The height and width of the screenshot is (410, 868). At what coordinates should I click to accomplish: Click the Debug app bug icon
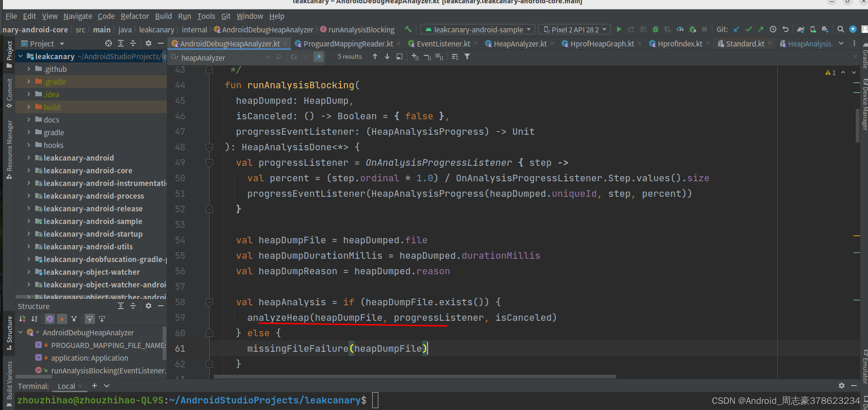656,29
